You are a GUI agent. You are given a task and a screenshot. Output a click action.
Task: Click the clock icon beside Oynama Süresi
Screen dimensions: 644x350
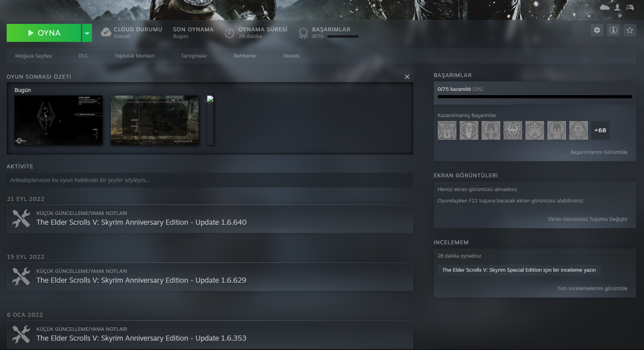(229, 33)
